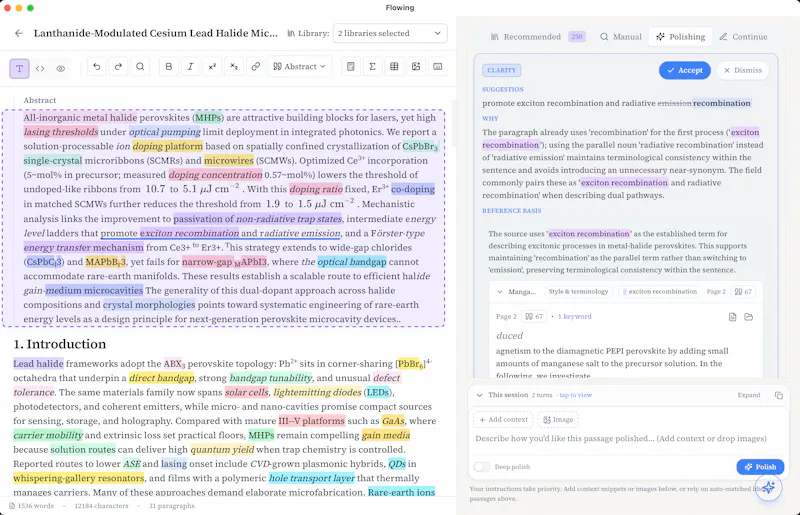Switch to the Manual tab

pos(620,37)
